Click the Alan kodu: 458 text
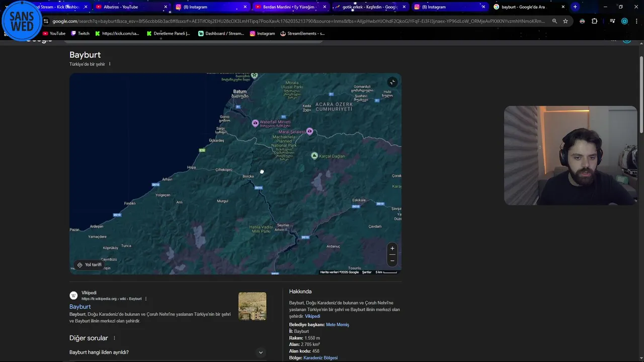This screenshot has width=644, height=362. pyautogui.click(x=304, y=351)
